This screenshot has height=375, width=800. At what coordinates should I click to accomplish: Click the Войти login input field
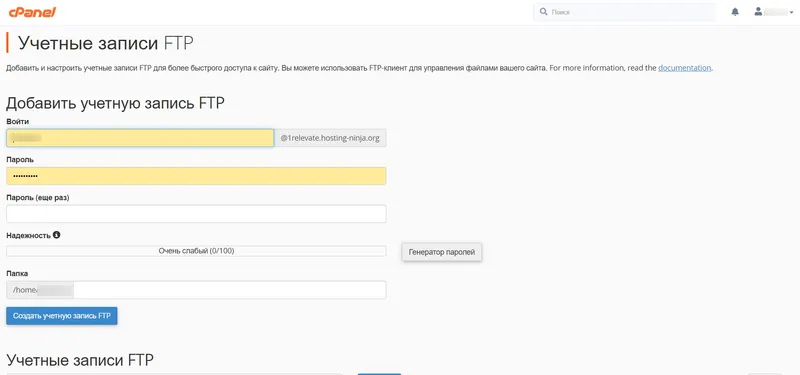coord(140,138)
